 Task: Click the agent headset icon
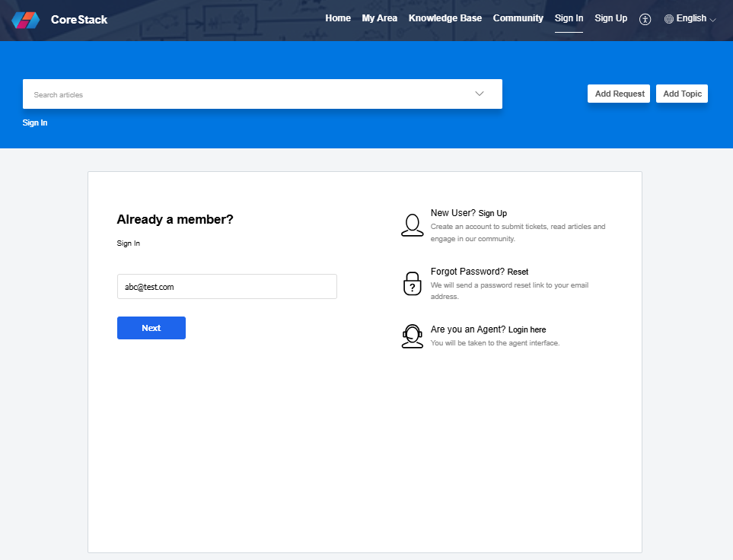[x=413, y=336]
